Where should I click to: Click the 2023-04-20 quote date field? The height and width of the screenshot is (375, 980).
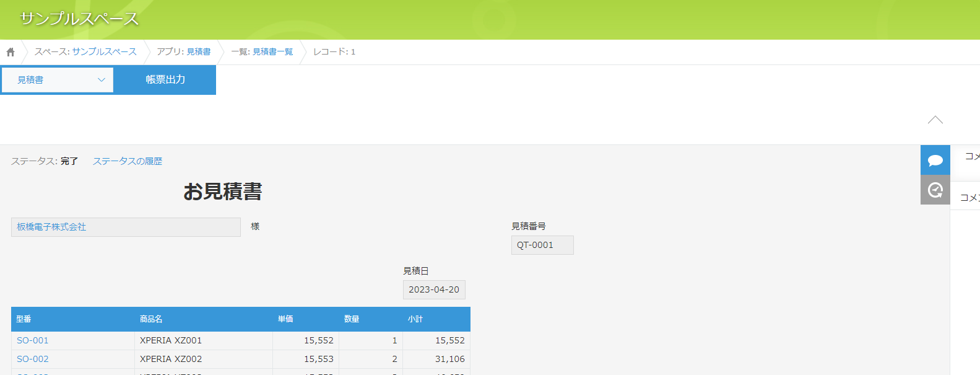(433, 289)
